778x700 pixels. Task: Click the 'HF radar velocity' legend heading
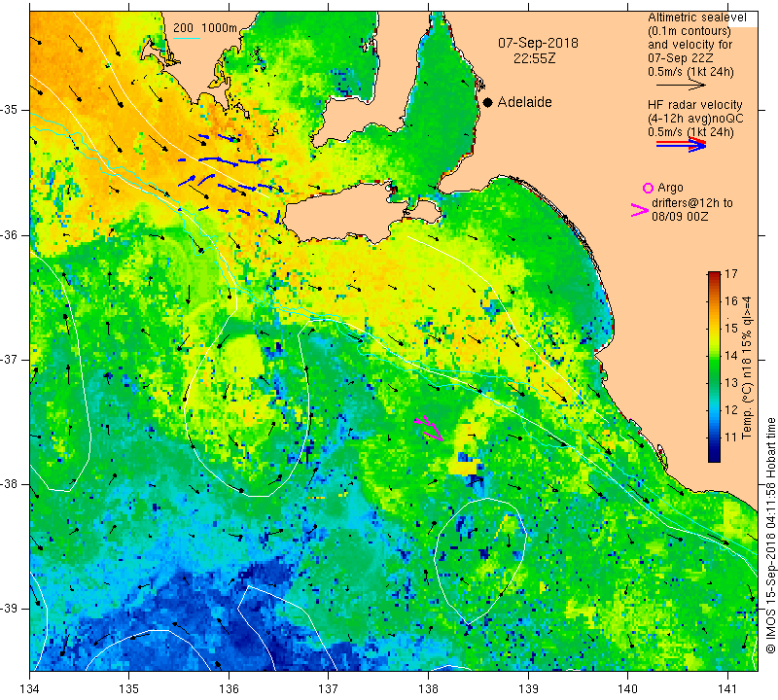click(695, 105)
